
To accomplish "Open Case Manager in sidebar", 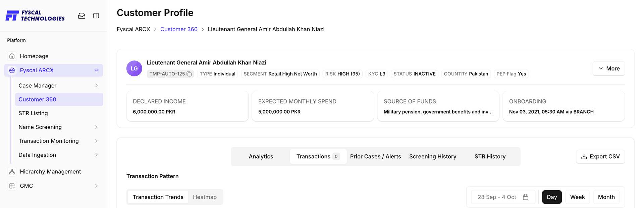I will pos(59,86).
